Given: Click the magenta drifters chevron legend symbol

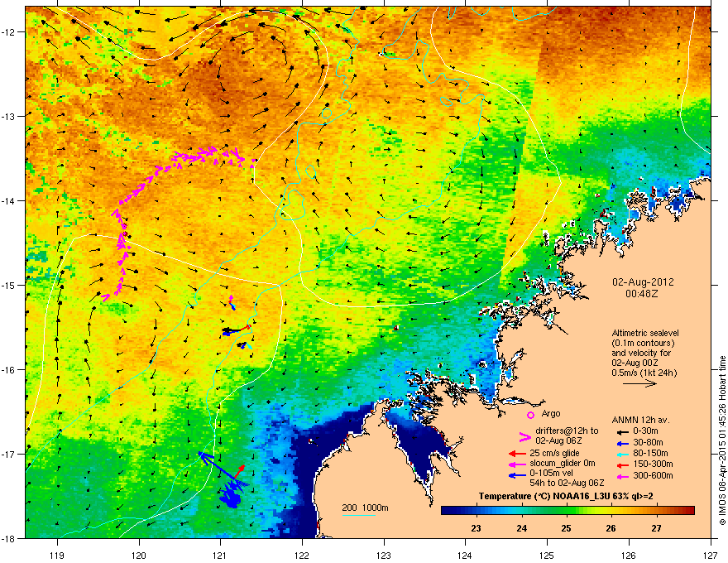Looking at the screenshot, I should coord(525,436).
